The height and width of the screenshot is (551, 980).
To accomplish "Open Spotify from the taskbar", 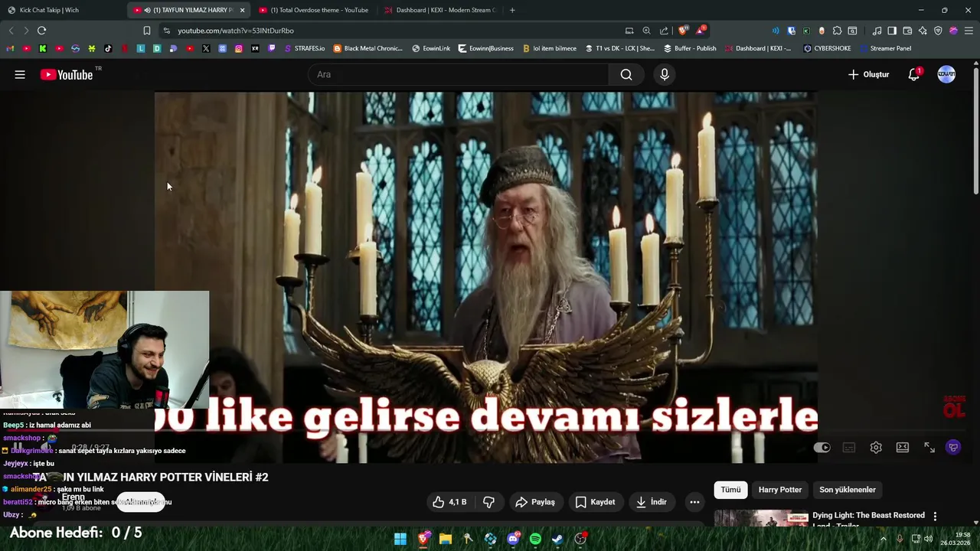I will (x=535, y=539).
